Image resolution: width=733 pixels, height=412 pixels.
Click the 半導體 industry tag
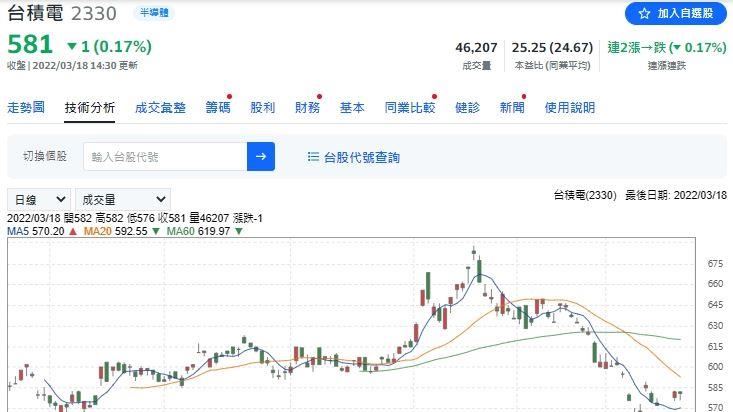coord(154,13)
